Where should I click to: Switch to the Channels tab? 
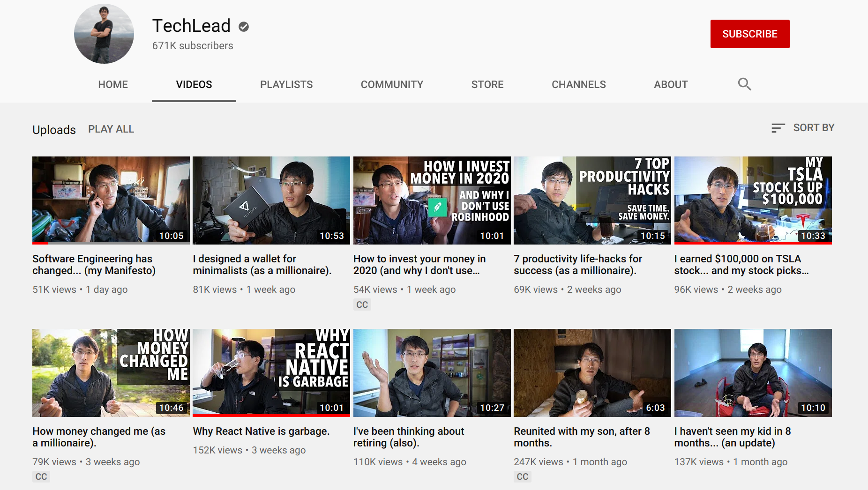(x=579, y=85)
